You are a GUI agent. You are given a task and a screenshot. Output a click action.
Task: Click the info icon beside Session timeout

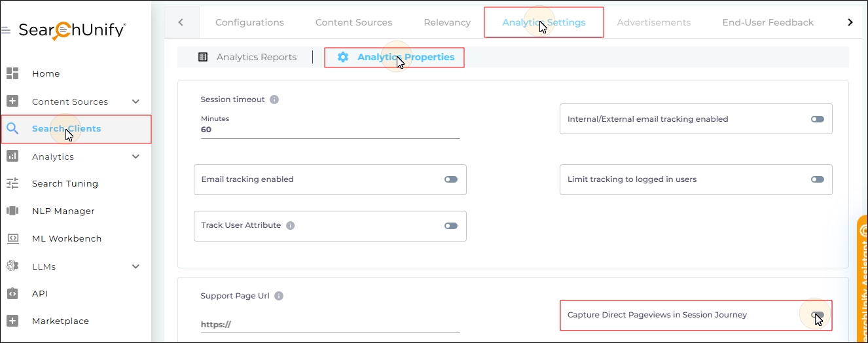[274, 99]
